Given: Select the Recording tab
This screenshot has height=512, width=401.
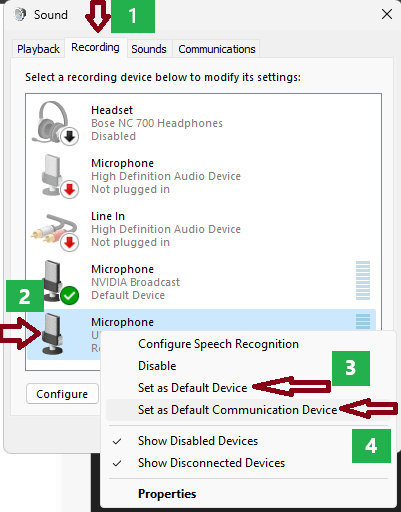Looking at the screenshot, I should (x=95, y=48).
